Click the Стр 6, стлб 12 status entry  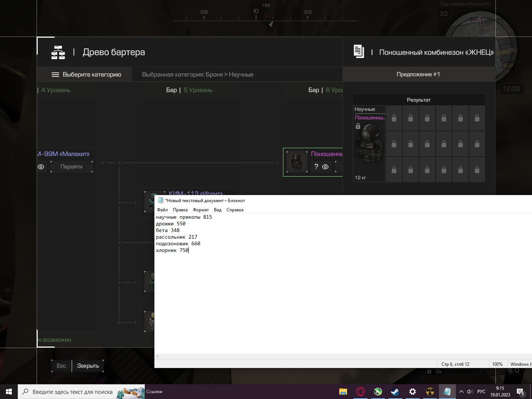point(456,364)
